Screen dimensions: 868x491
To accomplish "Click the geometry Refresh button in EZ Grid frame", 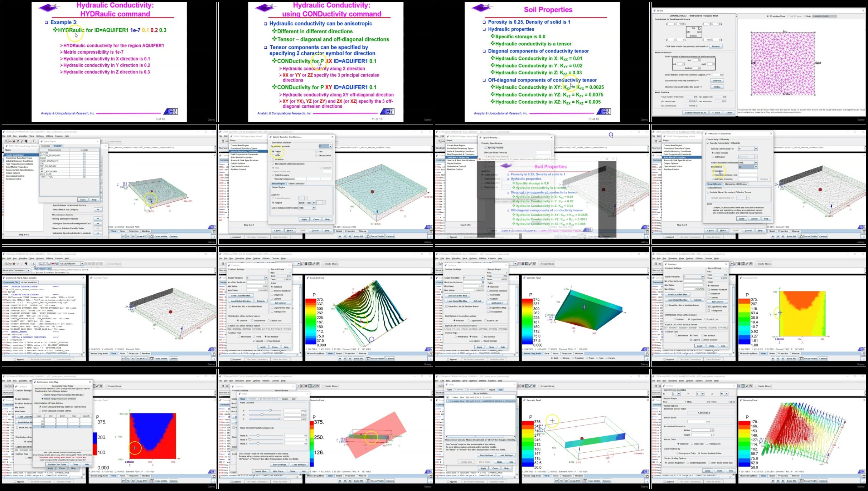I will [x=716, y=46].
